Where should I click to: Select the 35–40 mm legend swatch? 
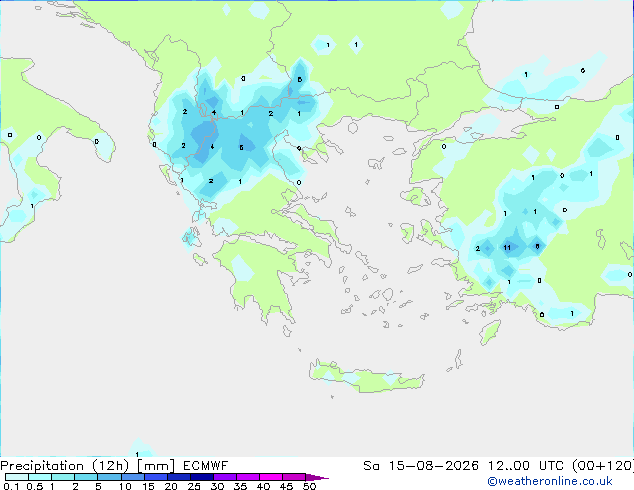(248, 477)
